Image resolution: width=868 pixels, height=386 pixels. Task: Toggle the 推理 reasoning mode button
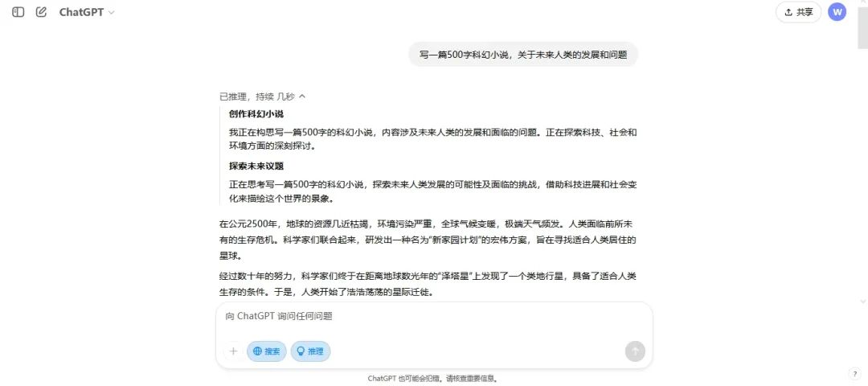(310, 351)
